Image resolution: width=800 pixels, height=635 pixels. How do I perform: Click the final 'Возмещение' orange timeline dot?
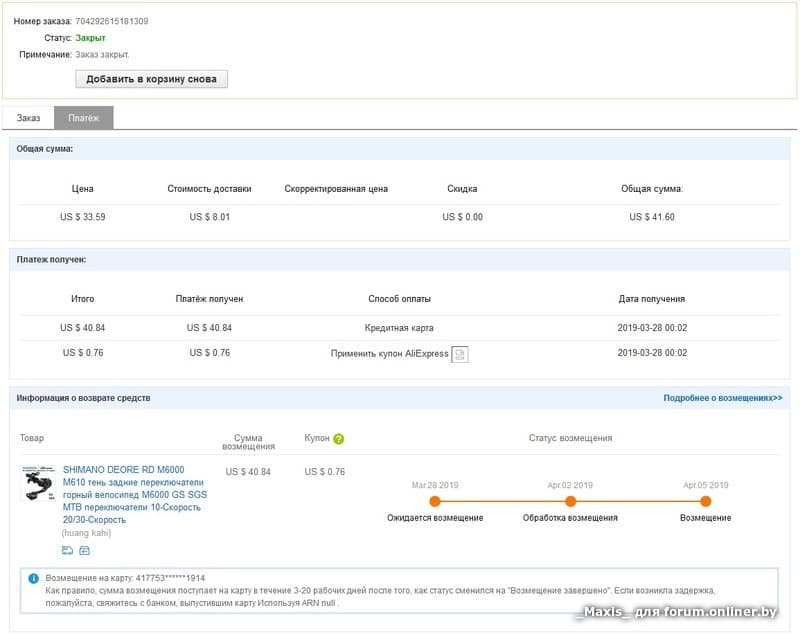tap(705, 501)
